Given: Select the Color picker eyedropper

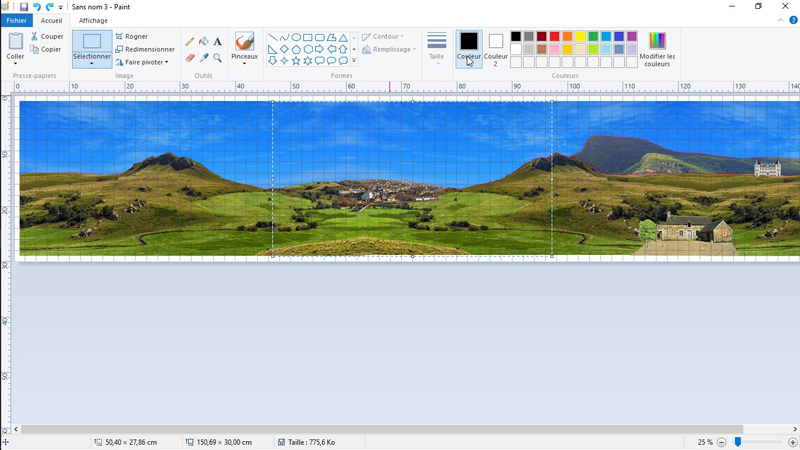Looking at the screenshot, I should pyautogui.click(x=204, y=58).
